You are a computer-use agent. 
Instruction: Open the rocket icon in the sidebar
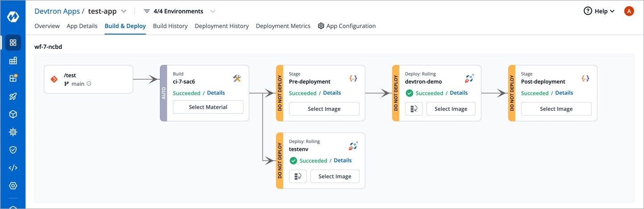point(13,96)
